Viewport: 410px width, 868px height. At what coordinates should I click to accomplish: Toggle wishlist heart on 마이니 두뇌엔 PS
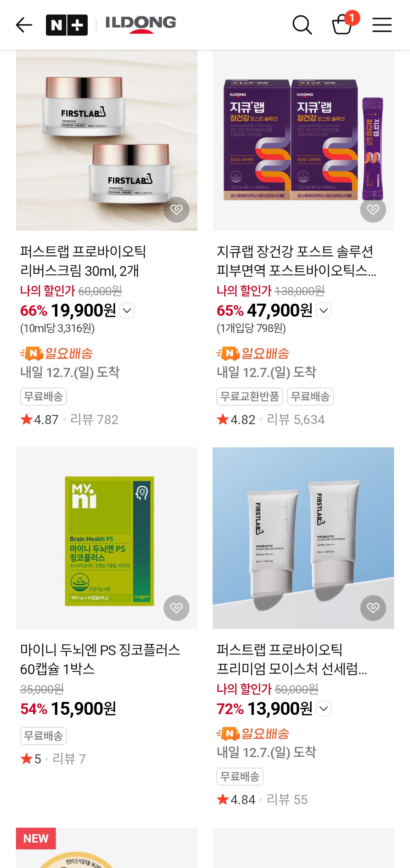tap(177, 608)
